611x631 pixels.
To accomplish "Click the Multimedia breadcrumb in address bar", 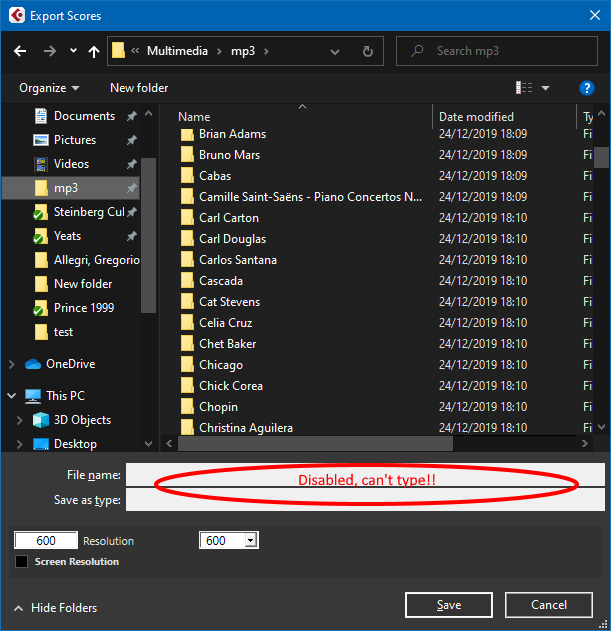I will tap(177, 51).
